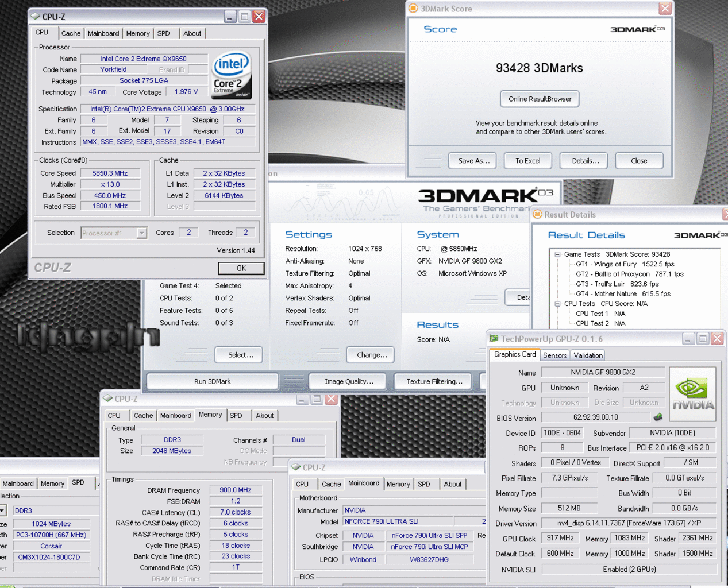Switch to the SPD tab in top CPU-Z
728x588 pixels.
point(164,33)
